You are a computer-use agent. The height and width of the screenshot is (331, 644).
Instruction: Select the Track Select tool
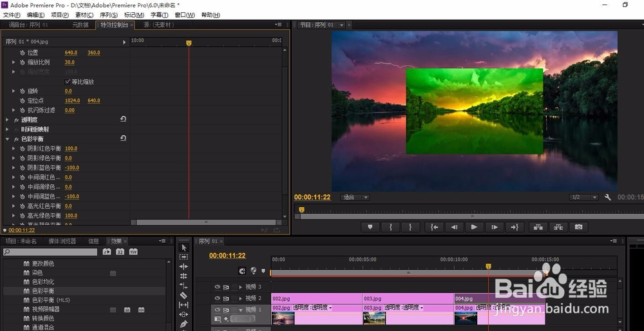pos(184,257)
